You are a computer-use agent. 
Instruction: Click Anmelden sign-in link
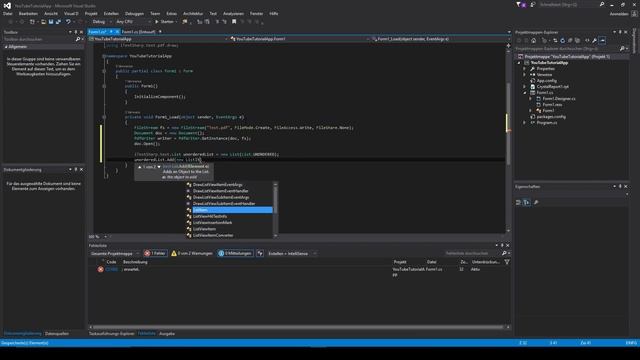(x=619, y=13)
